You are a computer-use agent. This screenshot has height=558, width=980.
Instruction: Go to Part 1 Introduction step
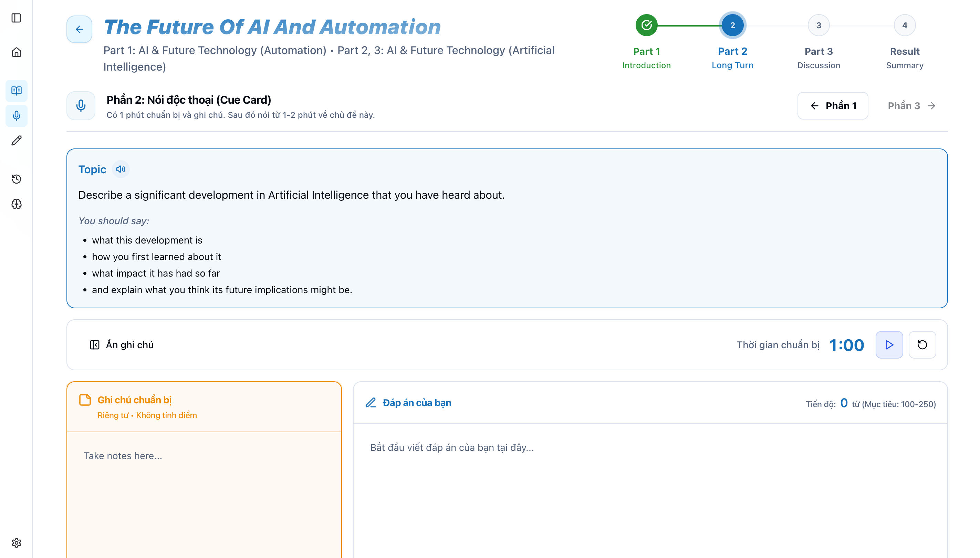[646, 26]
